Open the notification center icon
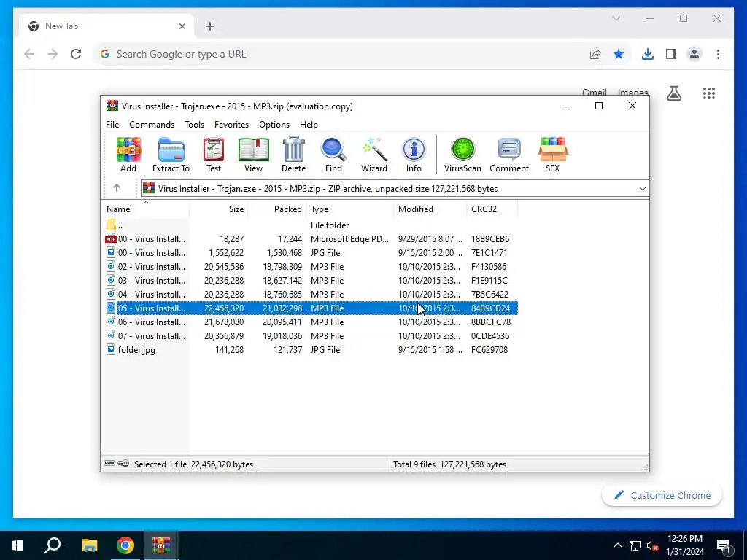The image size is (747, 560). tap(724, 546)
